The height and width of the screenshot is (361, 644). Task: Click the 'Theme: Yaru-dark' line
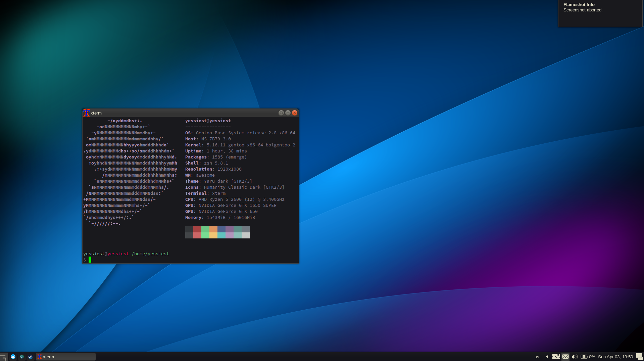219,181
